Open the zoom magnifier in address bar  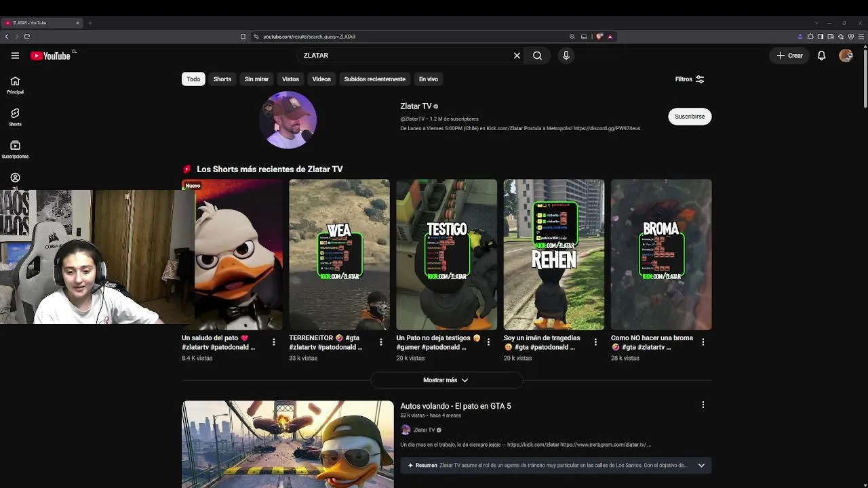[572, 37]
